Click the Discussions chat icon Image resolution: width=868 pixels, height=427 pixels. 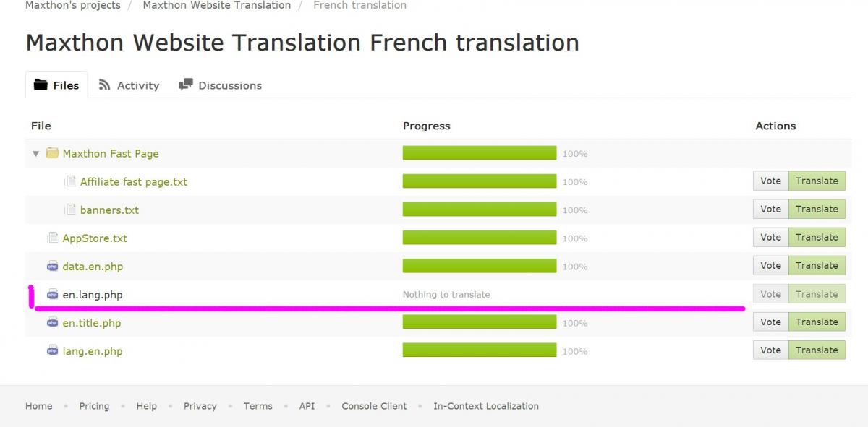pos(186,85)
